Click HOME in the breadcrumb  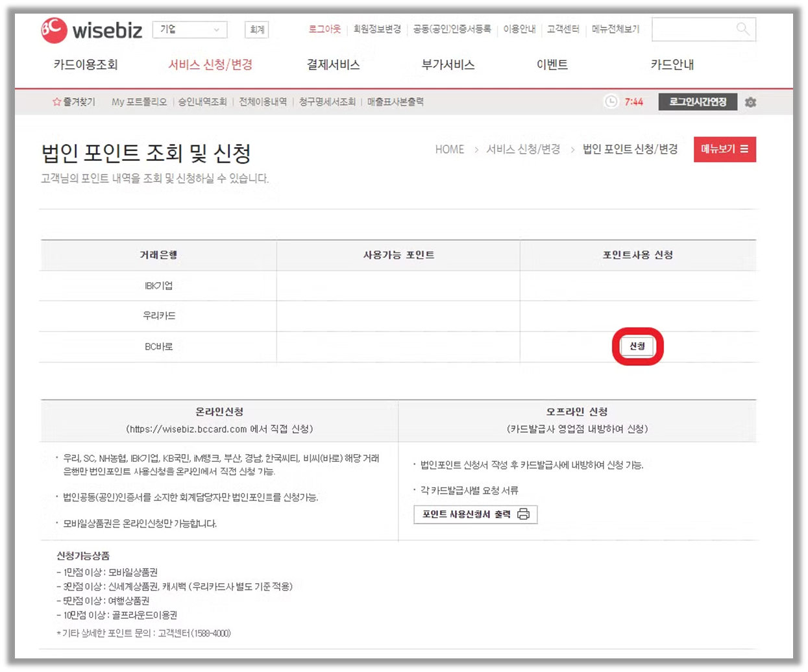pos(450,149)
